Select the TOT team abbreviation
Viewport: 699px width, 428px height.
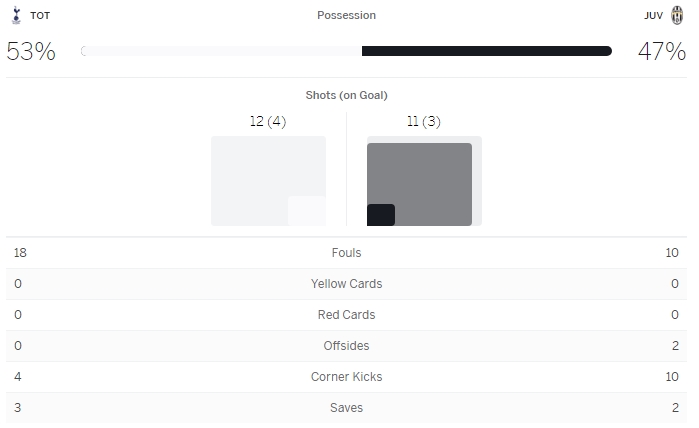tap(40, 16)
